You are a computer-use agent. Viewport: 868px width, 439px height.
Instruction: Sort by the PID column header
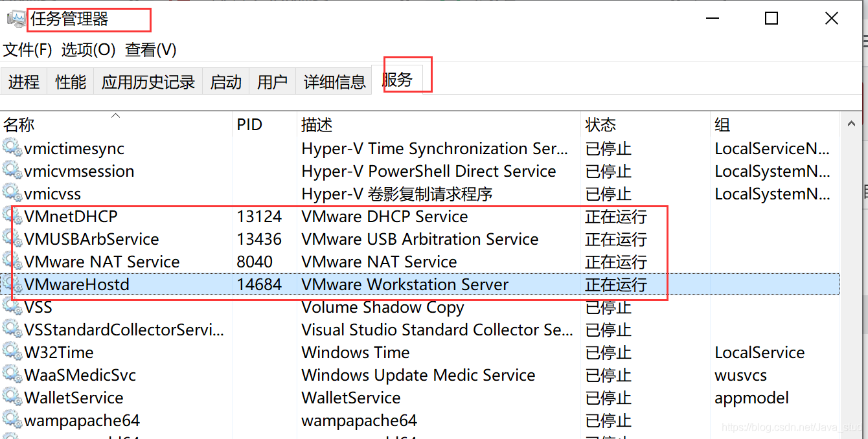[249, 125]
